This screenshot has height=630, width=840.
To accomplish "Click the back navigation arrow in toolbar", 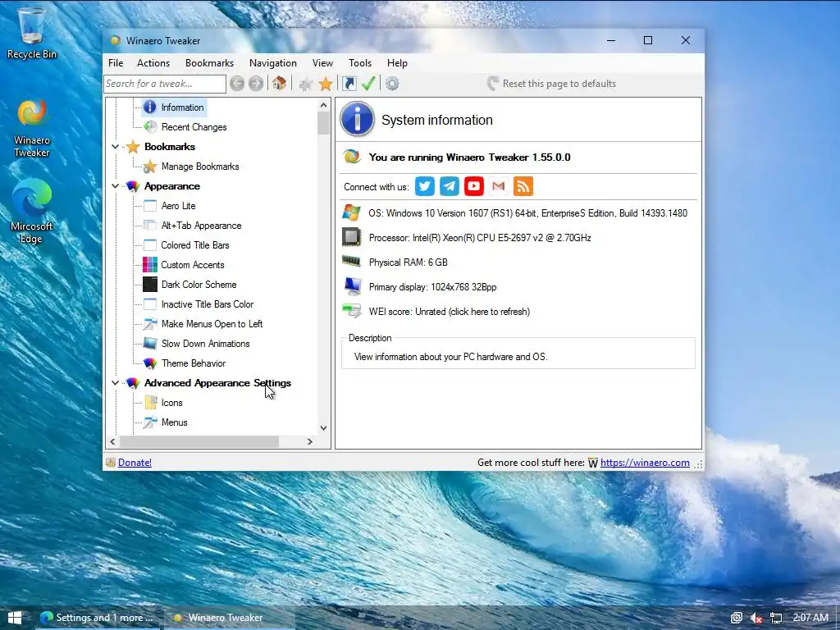I will pyautogui.click(x=237, y=84).
